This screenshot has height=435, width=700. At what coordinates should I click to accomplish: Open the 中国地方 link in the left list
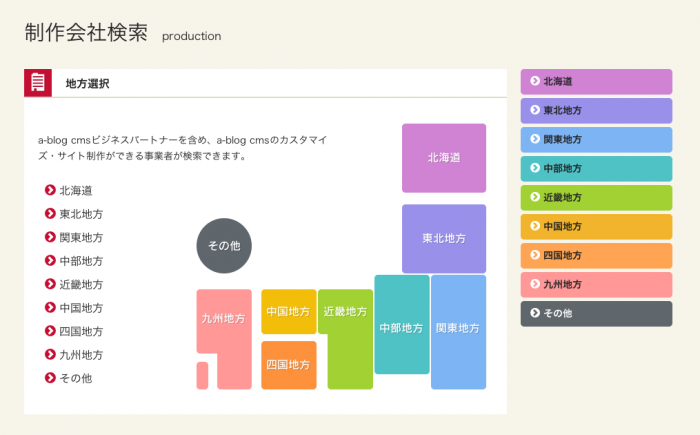(81, 308)
